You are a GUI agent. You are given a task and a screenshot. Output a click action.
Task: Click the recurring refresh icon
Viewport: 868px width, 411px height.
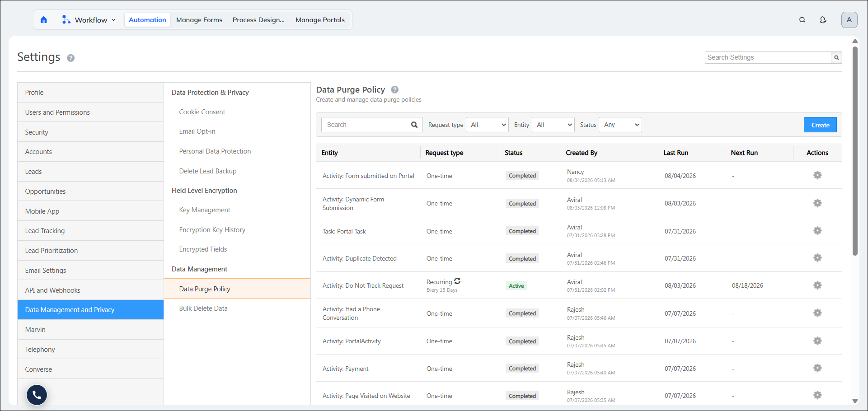tap(457, 281)
